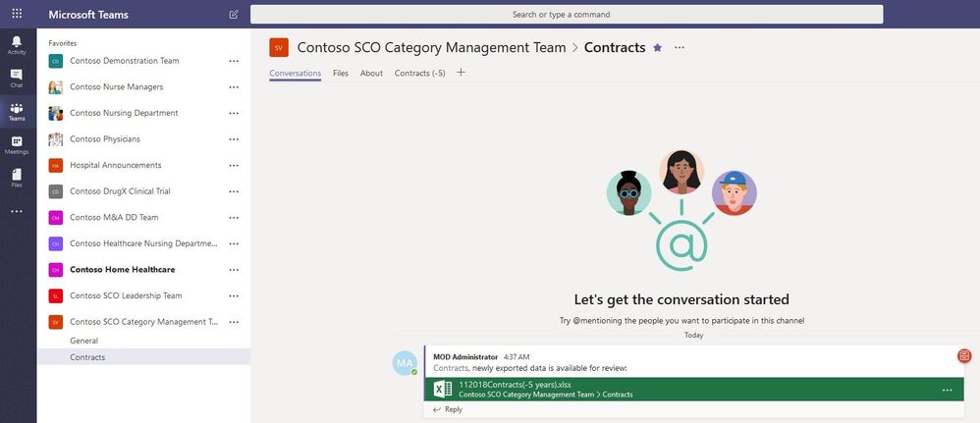980x423 pixels.
Task: Open the app launcher waffle icon
Action: [17, 14]
